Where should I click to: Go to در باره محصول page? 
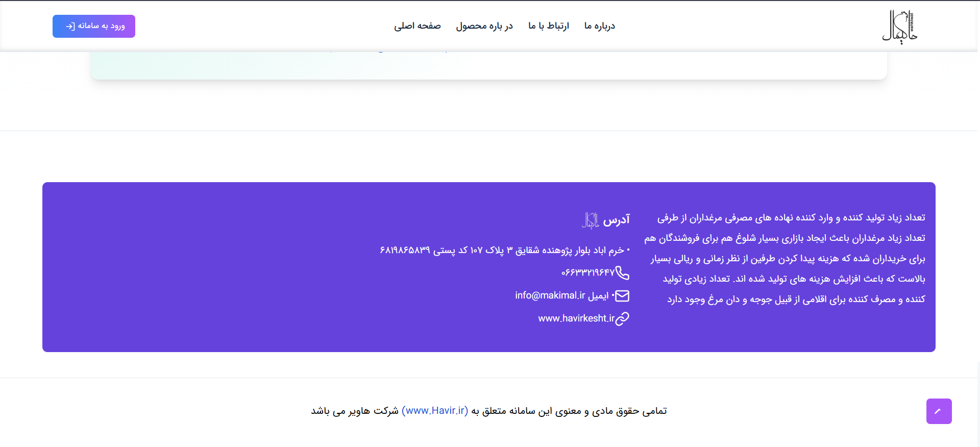click(x=484, y=26)
